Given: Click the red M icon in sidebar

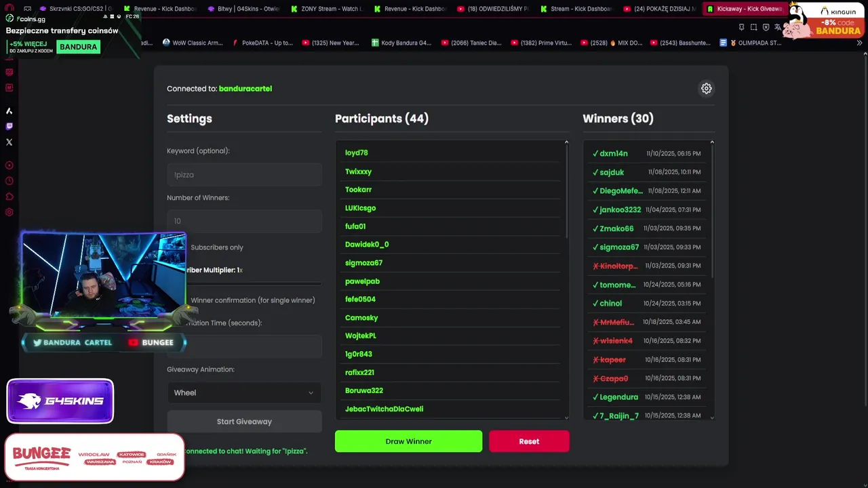Looking at the screenshot, I should pos(9,87).
